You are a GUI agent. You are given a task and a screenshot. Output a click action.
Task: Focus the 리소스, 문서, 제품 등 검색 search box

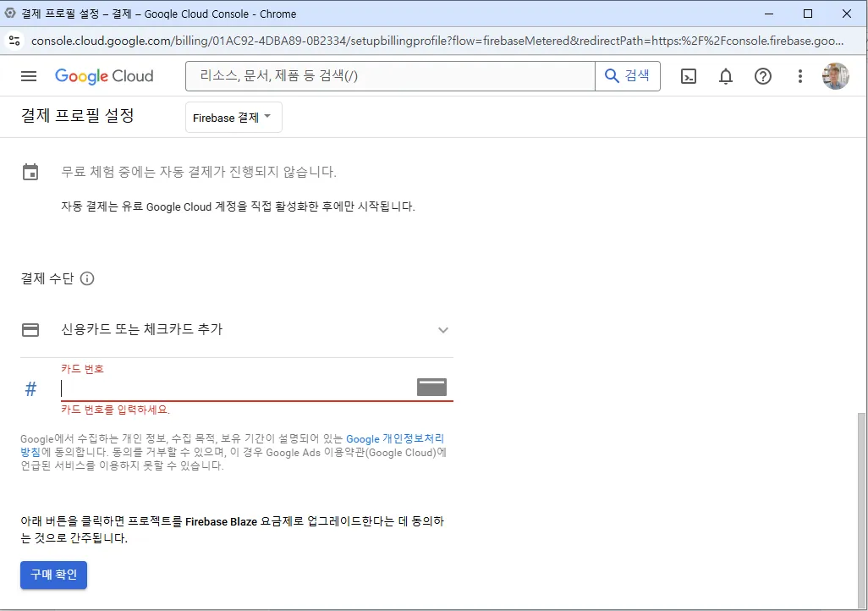(390, 76)
